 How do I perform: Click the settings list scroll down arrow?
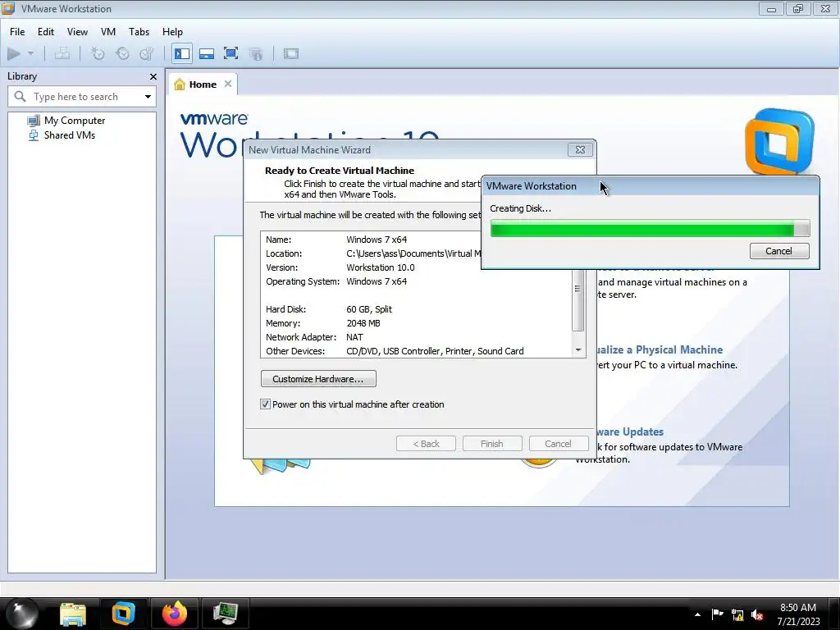578,349
